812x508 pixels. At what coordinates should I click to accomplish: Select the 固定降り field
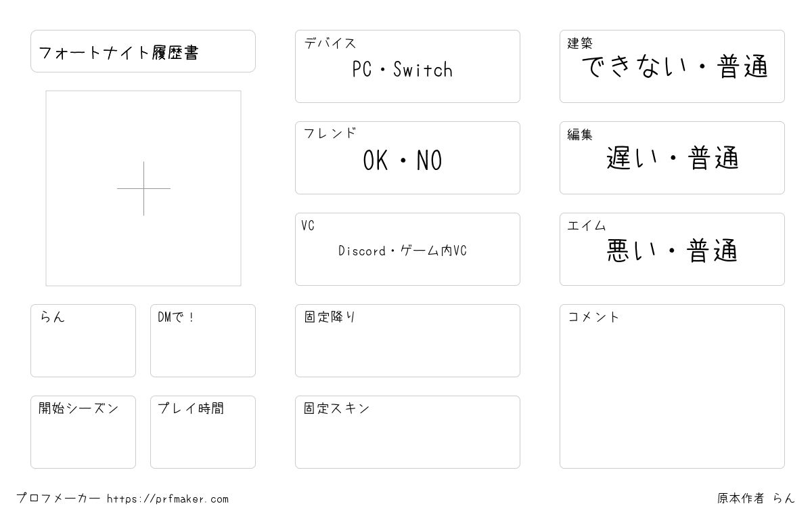[x=407, y=341]
